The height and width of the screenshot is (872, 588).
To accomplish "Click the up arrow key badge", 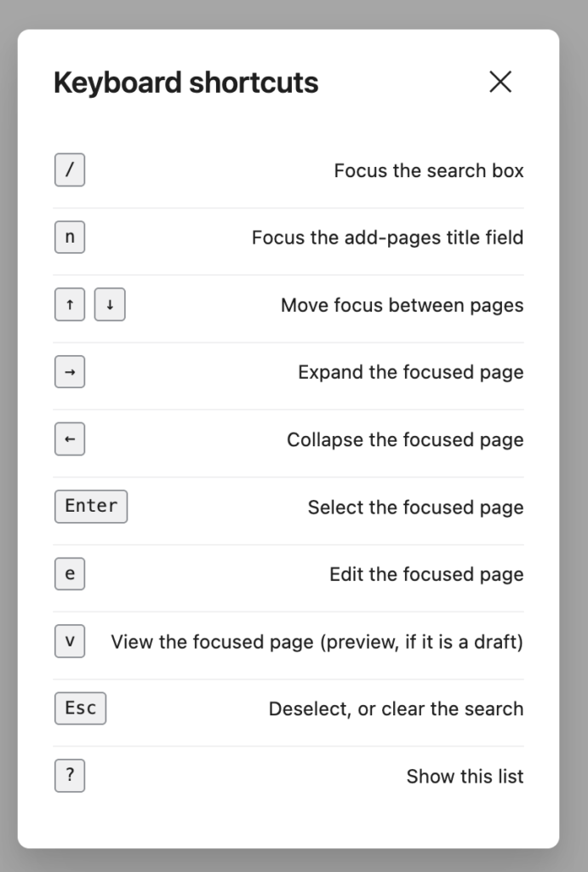I will coord(70,304).
